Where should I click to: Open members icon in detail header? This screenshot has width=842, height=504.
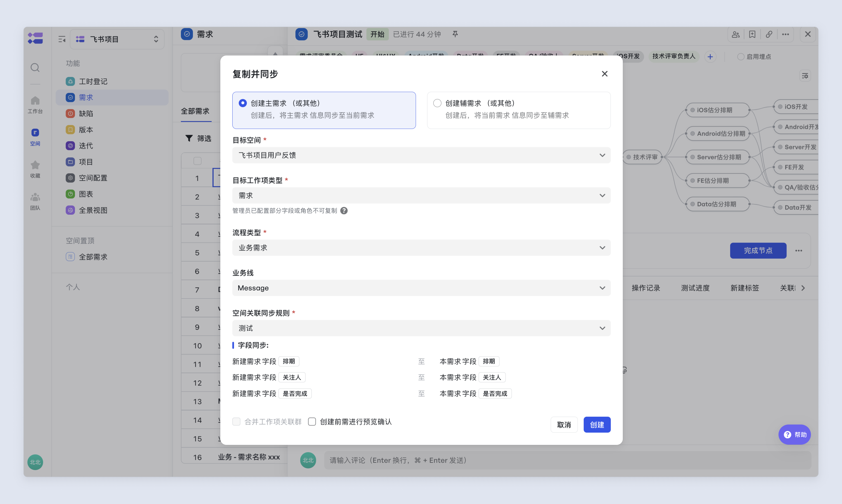pyautogui.click(x=736, y=34)
